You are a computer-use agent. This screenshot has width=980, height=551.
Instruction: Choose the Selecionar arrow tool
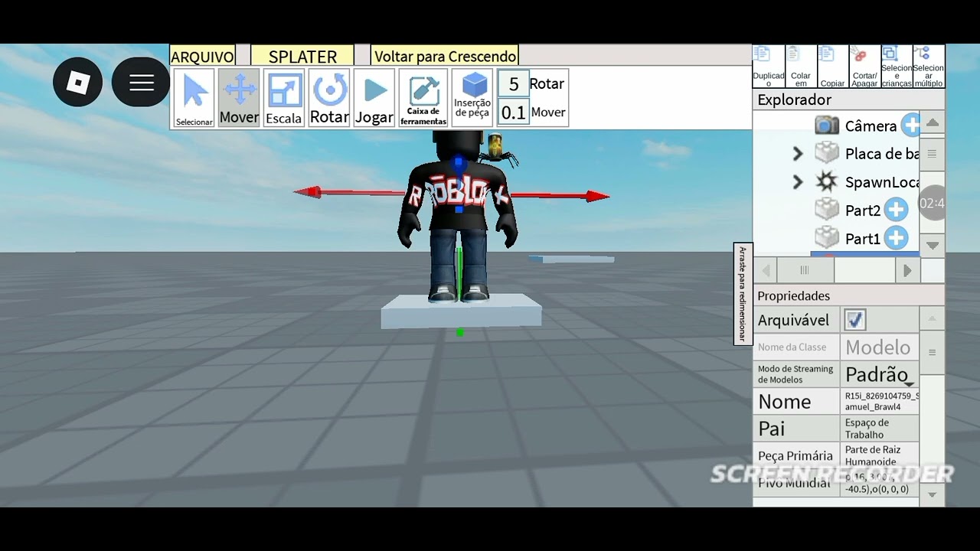tap(194, 98)
